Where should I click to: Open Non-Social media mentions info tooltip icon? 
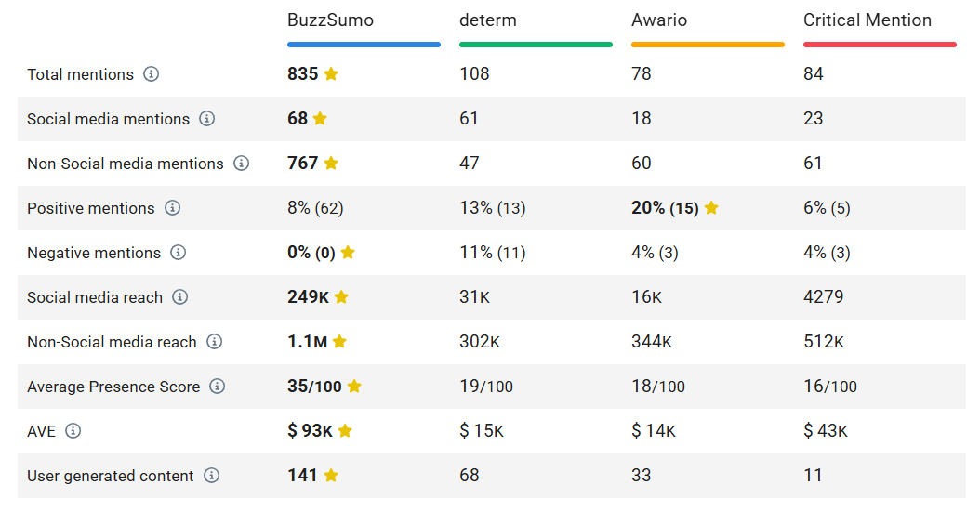tap(242, 164)
